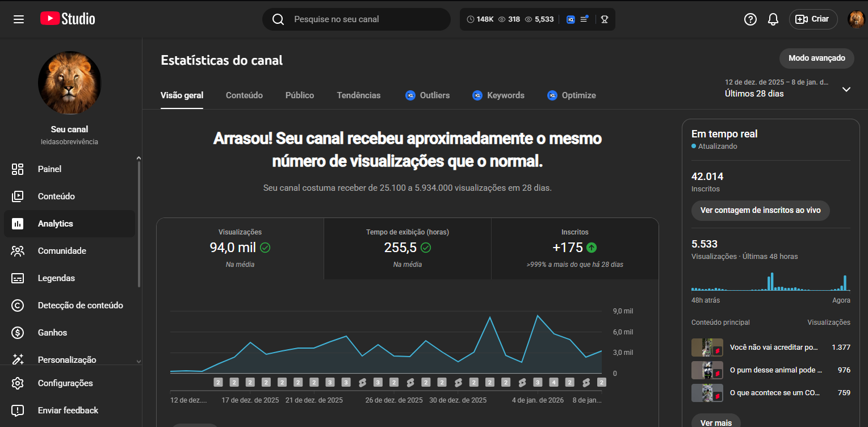868x427 pixels.
Task: Click the trophy icon in the top bar
Action: (605, 19)
